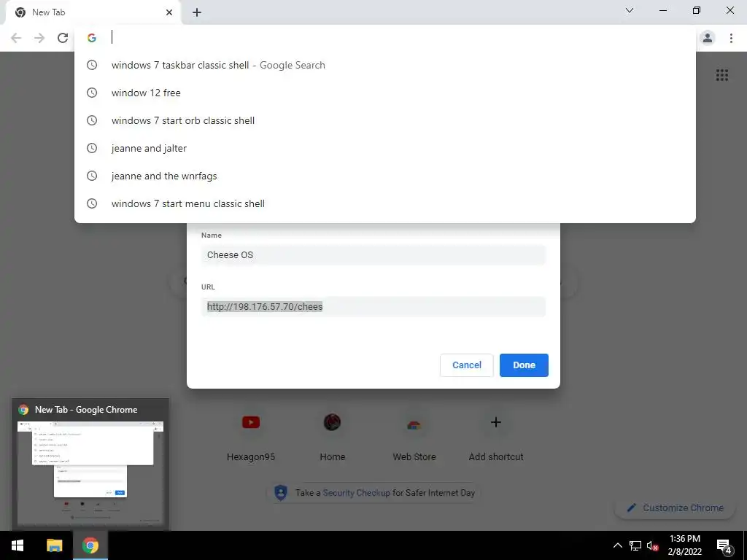Cancel the edit shortcut dialog
The image size is (747, 560).
tap(466, 365)
